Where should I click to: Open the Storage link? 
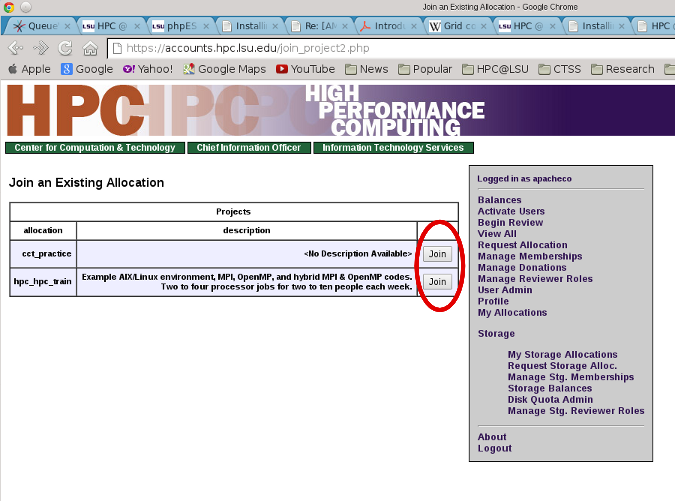pyautogui.click(x=496, y=333)
